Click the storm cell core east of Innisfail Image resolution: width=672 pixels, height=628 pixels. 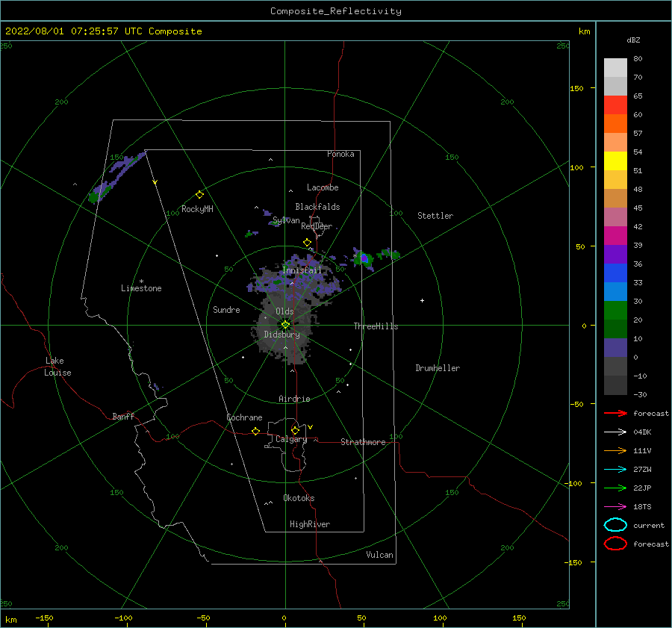364,258
